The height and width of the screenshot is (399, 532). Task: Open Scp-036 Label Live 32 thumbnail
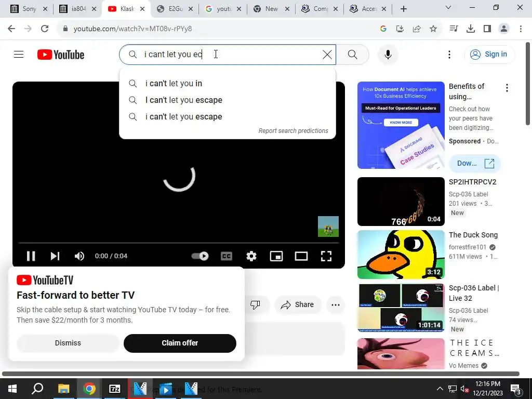[401, 308]
